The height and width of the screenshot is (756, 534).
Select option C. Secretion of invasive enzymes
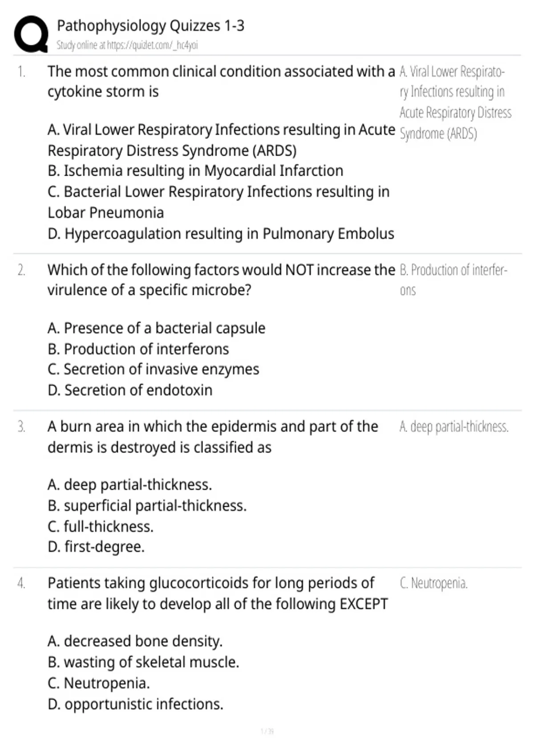click(153, 370)
